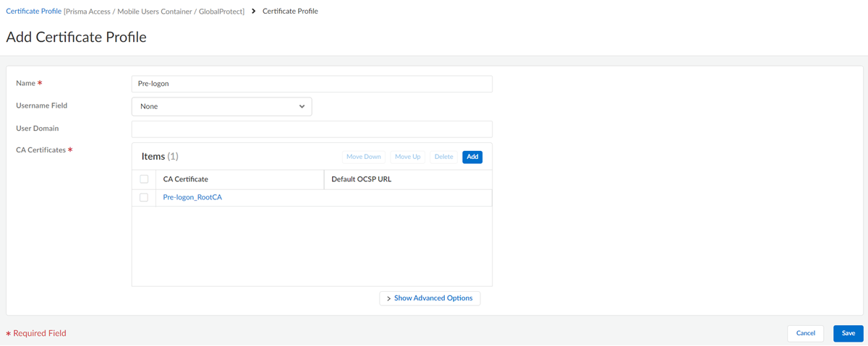Click the Default OCSP URL column header
Viewport: 868px width, 346px height.
pos(361,179)
